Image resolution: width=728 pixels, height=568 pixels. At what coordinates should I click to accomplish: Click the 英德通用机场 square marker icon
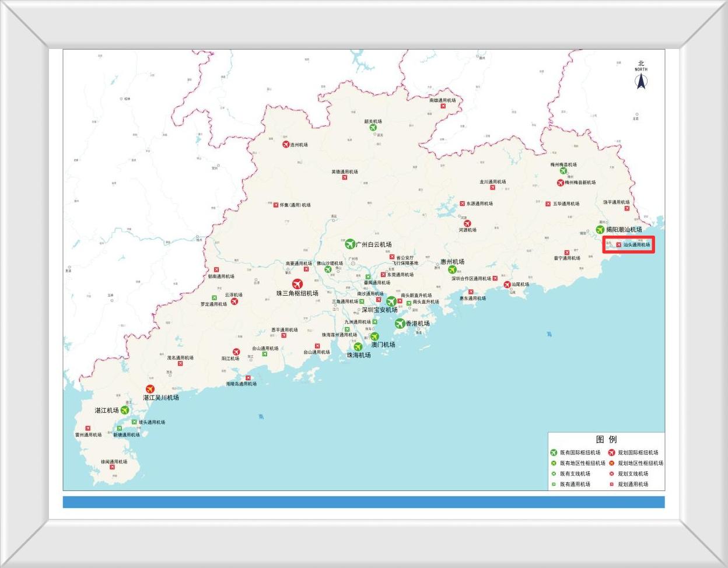(x=345, y=178)
